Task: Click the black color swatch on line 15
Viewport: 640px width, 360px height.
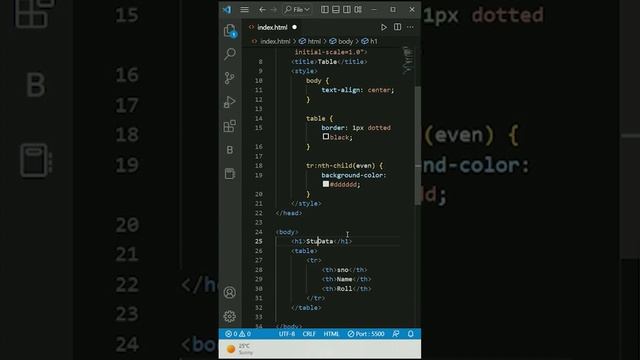Action: coord(326,137)
